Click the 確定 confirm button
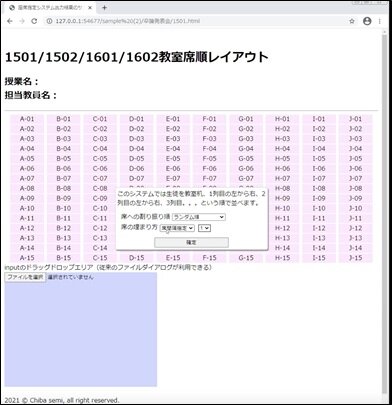The height and width of the screenshot is (405, 392). [191, 242]
